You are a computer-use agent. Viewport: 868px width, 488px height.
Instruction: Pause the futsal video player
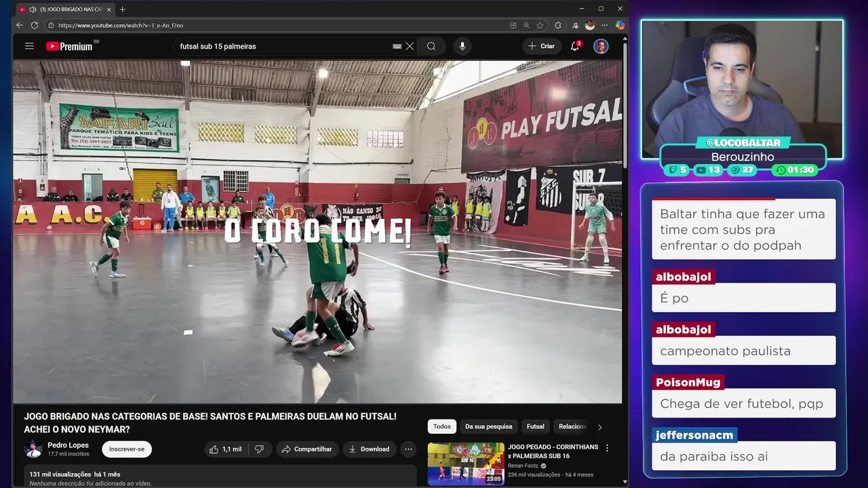coord(317,232)
